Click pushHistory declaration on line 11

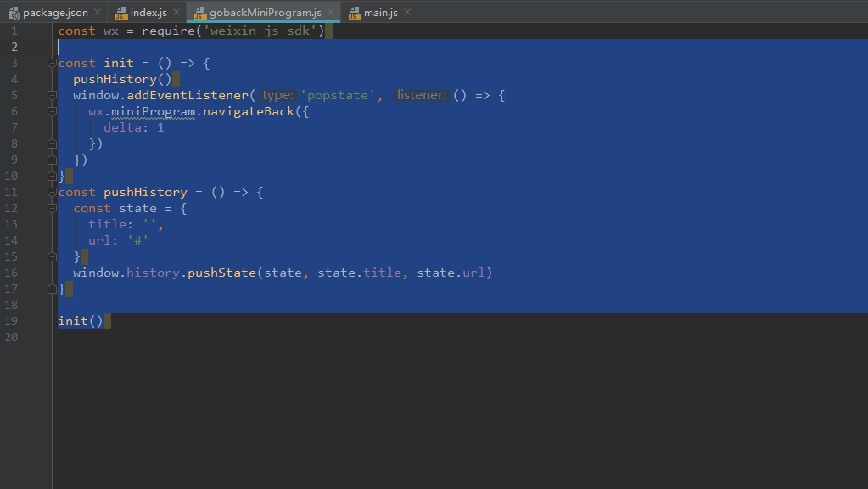[x=146, y=192]
